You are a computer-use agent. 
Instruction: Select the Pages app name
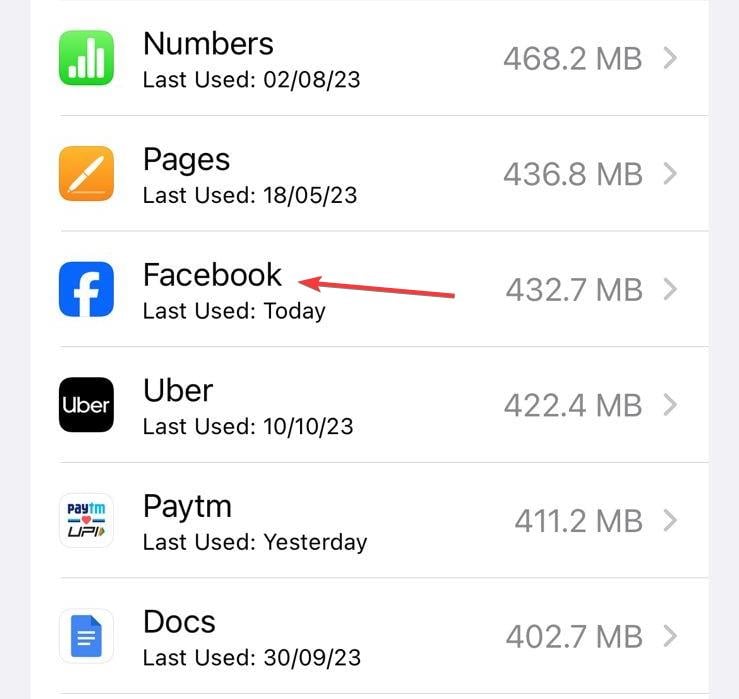(x=187, y=160)
